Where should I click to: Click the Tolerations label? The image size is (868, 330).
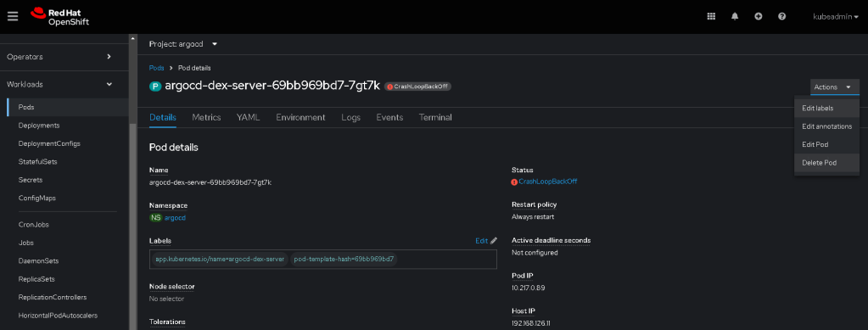(x=167, y=322)
